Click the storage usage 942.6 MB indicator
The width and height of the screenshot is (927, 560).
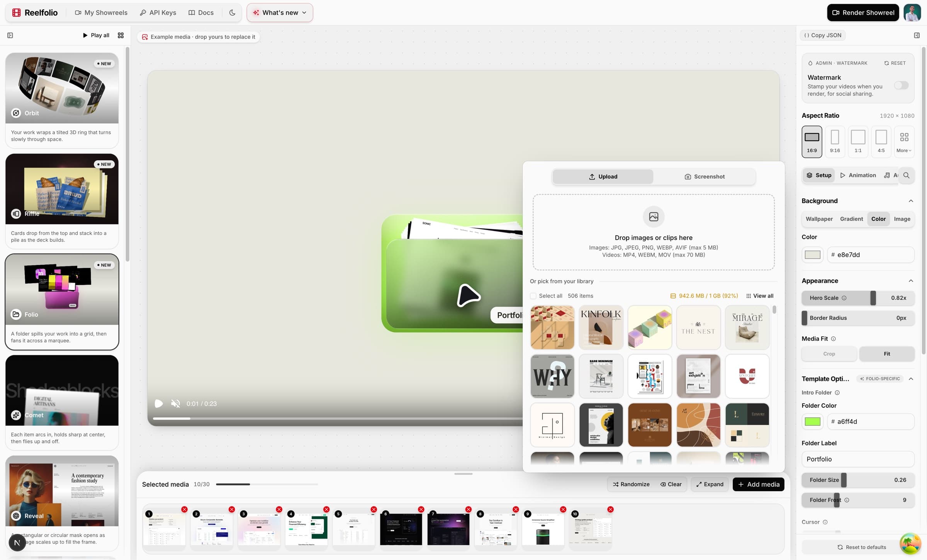704,296
